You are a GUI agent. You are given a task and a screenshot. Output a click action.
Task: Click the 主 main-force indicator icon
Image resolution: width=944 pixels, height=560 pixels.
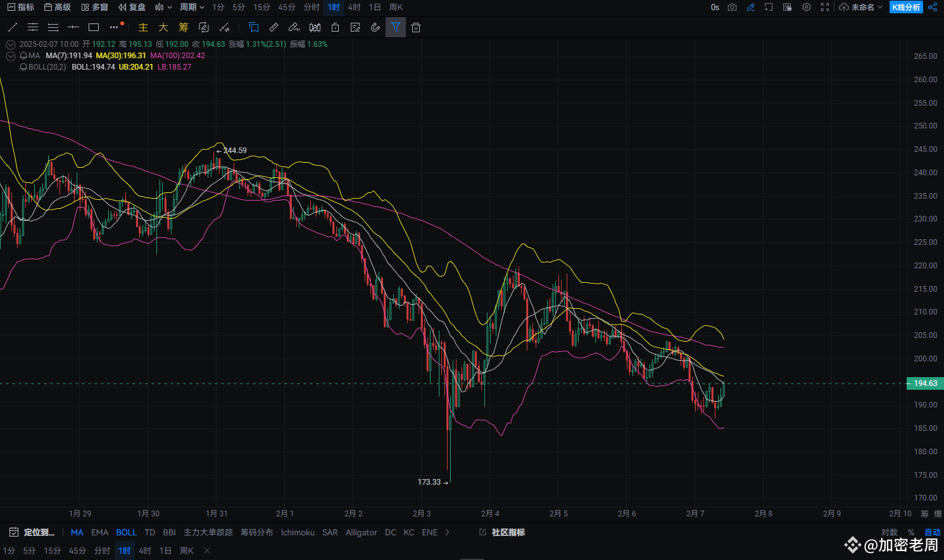point(143,27)
